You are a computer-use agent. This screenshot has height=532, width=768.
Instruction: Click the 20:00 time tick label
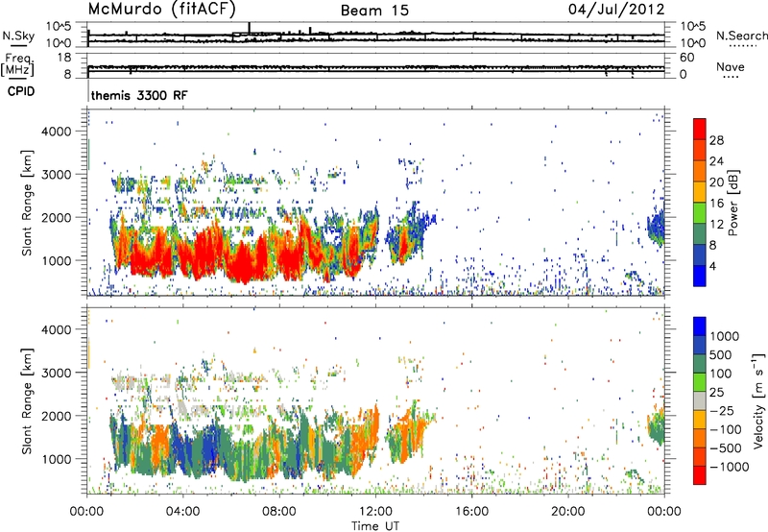[x=568, y=512]
